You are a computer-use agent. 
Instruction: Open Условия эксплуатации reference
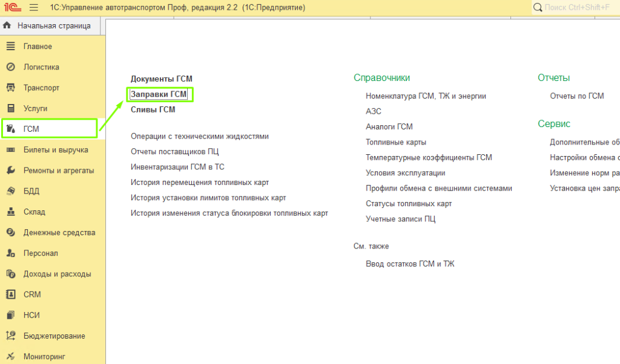click(x=405, y=173)
